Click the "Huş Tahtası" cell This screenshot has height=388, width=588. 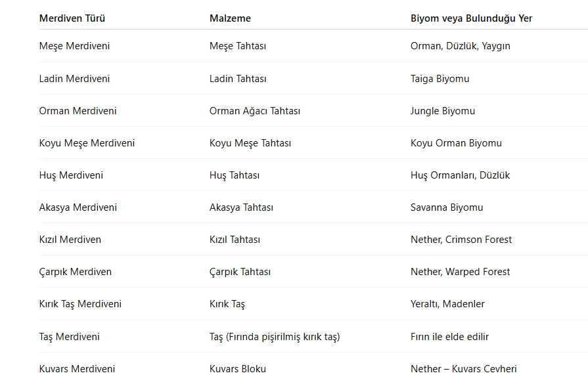(235, 175)
